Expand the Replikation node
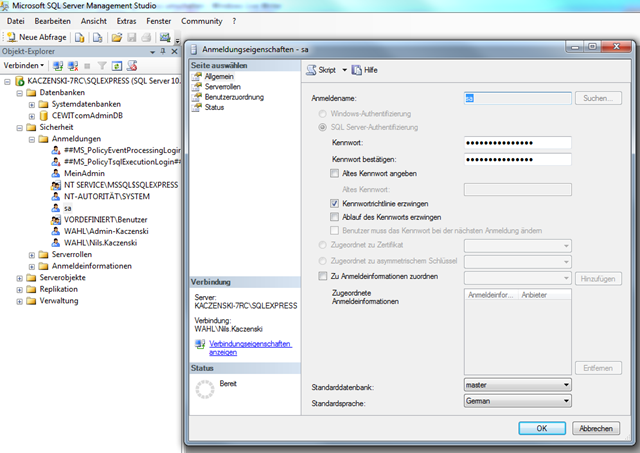Viewport: 640px width, 453px height. 20,290
